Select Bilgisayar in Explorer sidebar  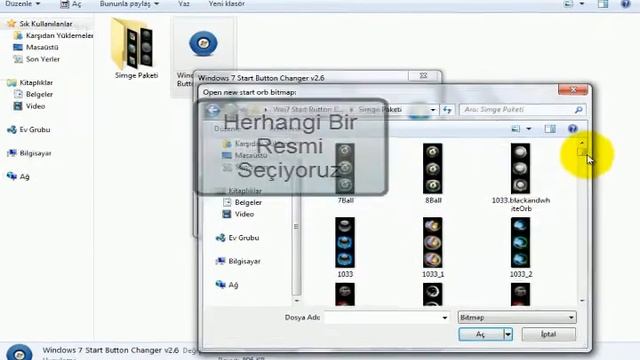[29, 153]
